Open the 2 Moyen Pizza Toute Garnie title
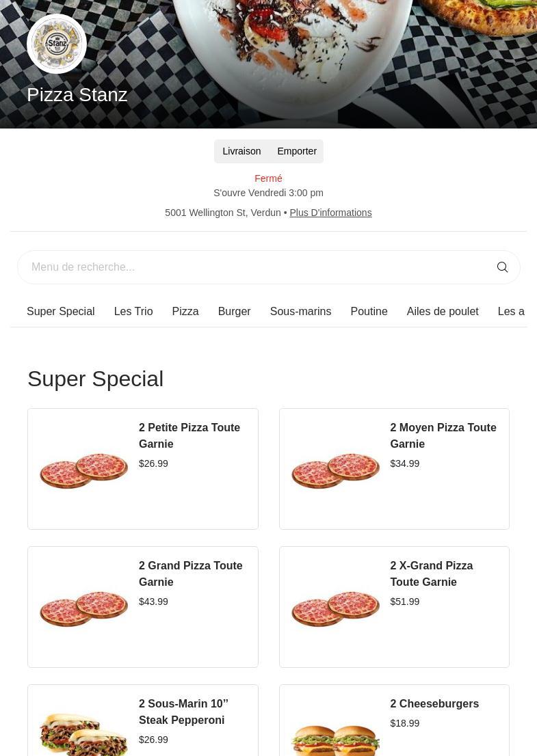The height and width of the screenshot is (756, 537). (x=443, y=435)
